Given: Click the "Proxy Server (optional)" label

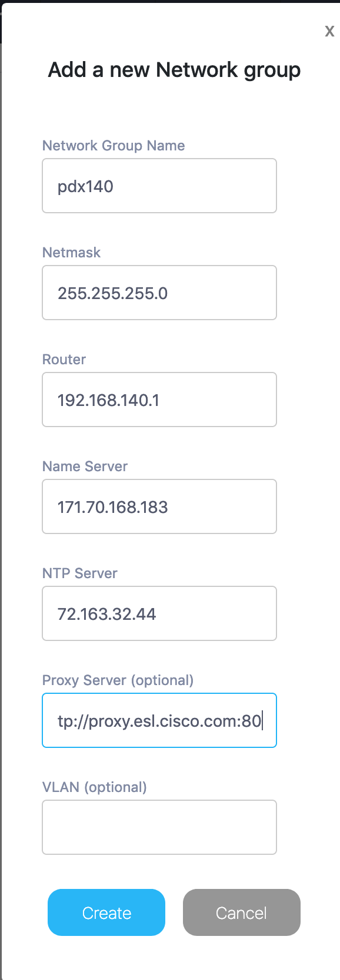Looking at the screenshot, I should (118, 680).
